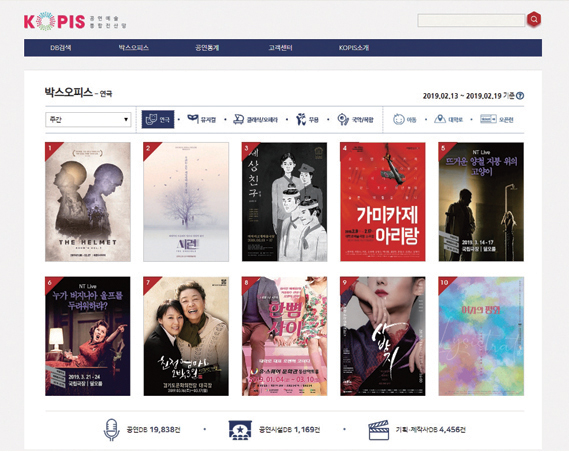Open rank 7 친정엄마와 2박3일 poster
This screenshot has height=452, width=569.
pos(186,336)
